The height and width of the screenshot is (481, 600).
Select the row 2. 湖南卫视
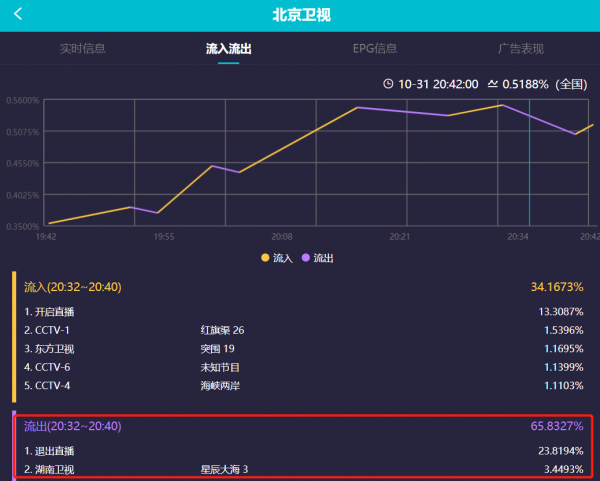[x=303, y=470]
